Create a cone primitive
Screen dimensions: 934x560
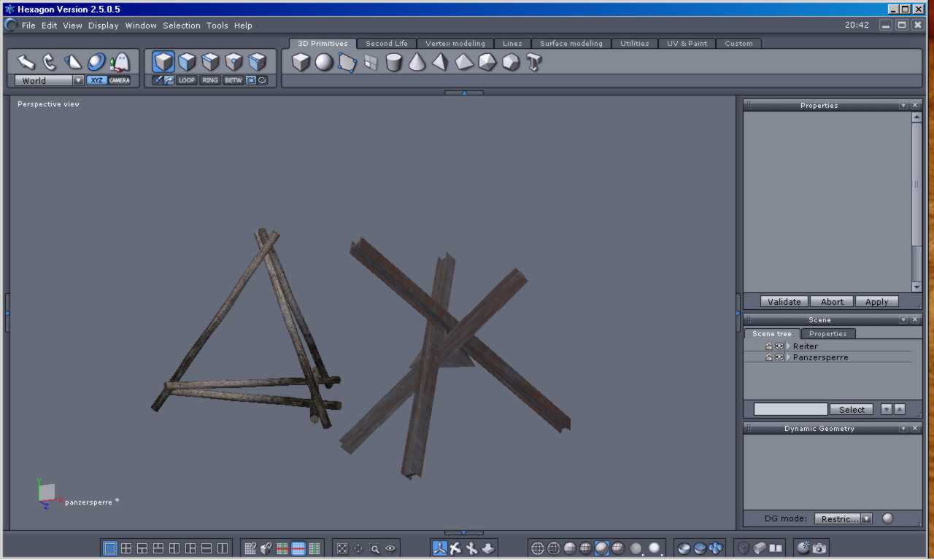pyautogui.click(x=417, y=62)
